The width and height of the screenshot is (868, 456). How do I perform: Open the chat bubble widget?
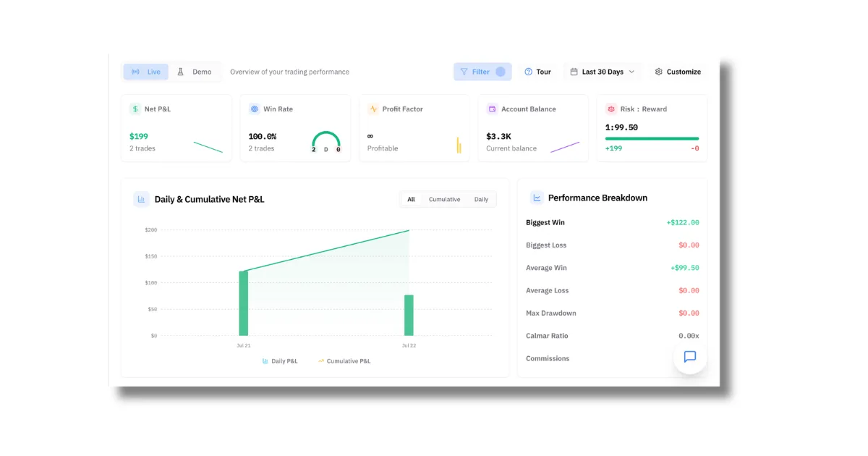click(x=690, y=357)
